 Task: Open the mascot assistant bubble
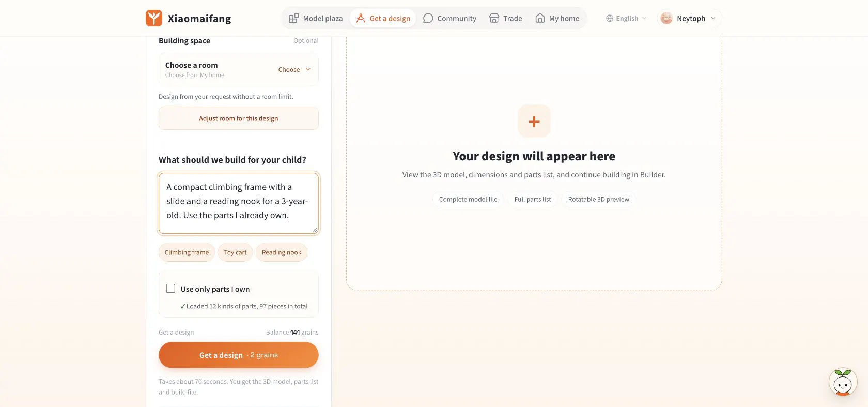[843, 383]
